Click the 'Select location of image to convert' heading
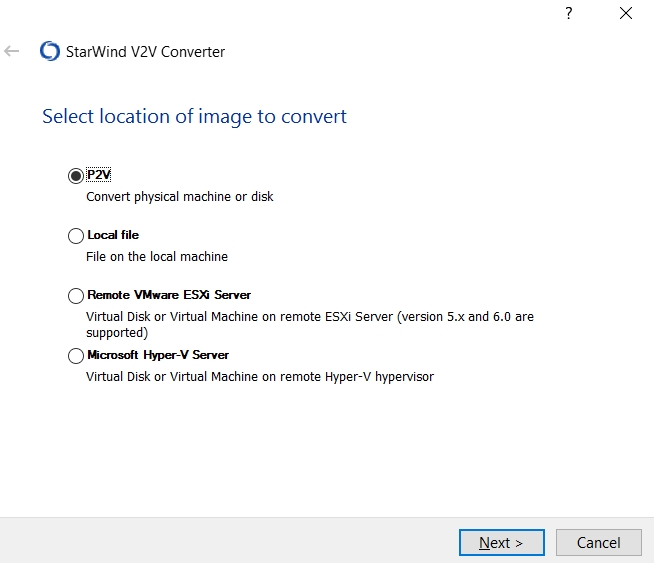 pos(194,116)
